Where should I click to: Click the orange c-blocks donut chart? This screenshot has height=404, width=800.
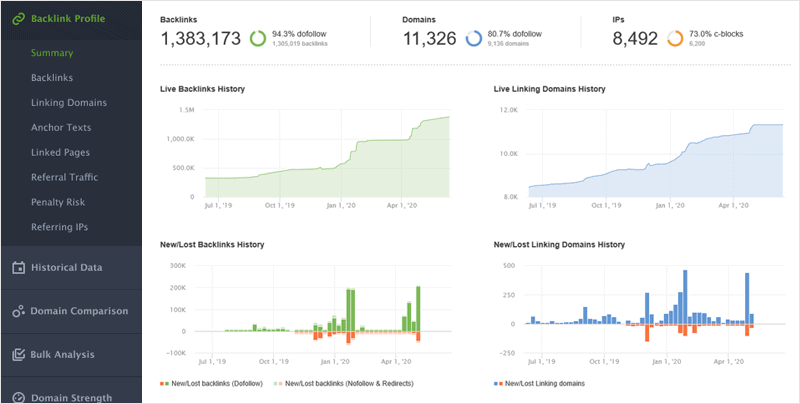pos(675,38)
